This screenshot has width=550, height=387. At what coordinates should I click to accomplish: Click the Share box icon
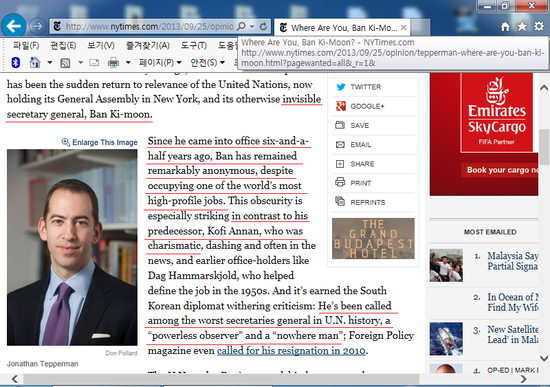(340, 164)
